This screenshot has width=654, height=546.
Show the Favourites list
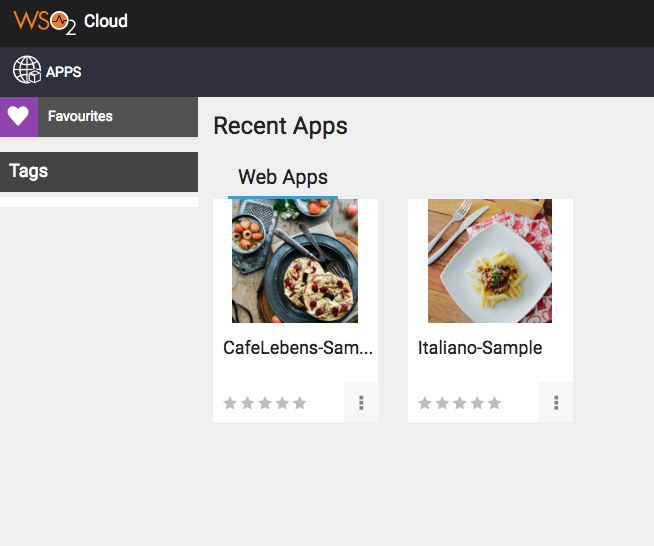tap(81, 117)
